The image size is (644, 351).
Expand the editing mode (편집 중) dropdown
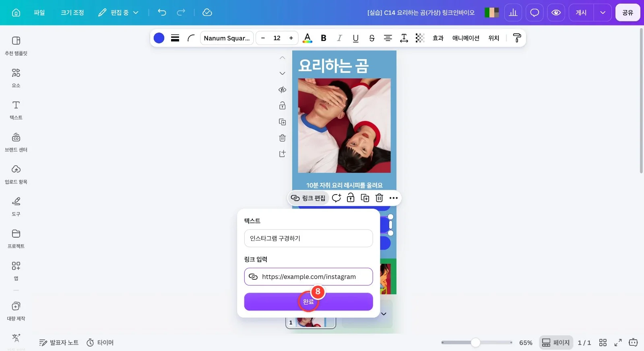(118, 12)
